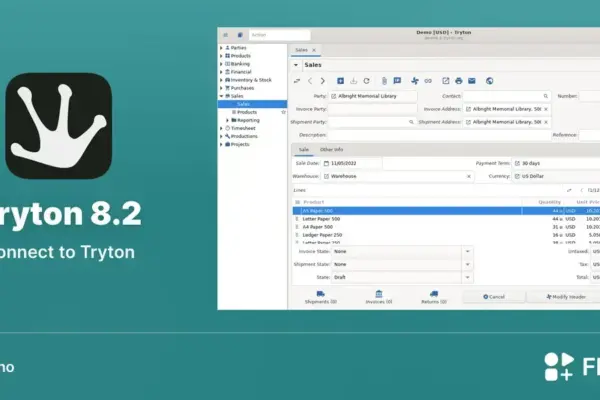Click the globe icon in the toolbar
The height and width of the screenshot is (400, 600).
click(x=489, y=81)
